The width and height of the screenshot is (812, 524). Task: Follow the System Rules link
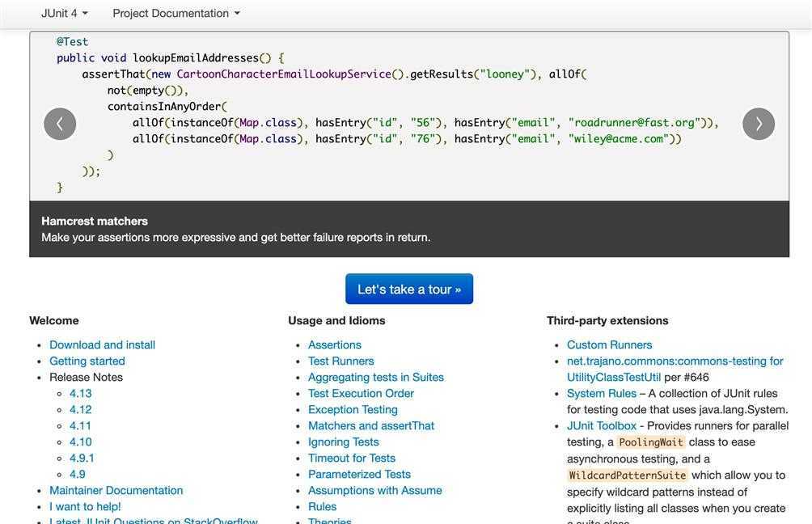[x=601, y=394]
